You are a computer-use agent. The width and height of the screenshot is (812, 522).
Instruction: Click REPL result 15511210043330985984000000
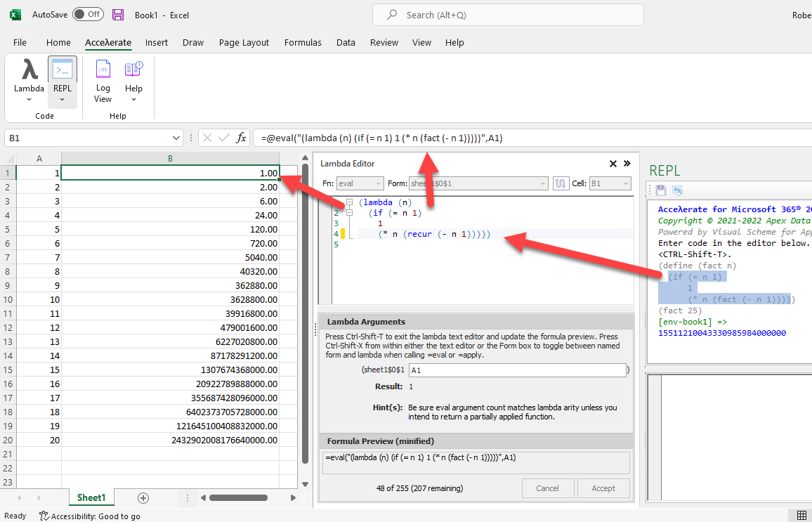(722, 333)
